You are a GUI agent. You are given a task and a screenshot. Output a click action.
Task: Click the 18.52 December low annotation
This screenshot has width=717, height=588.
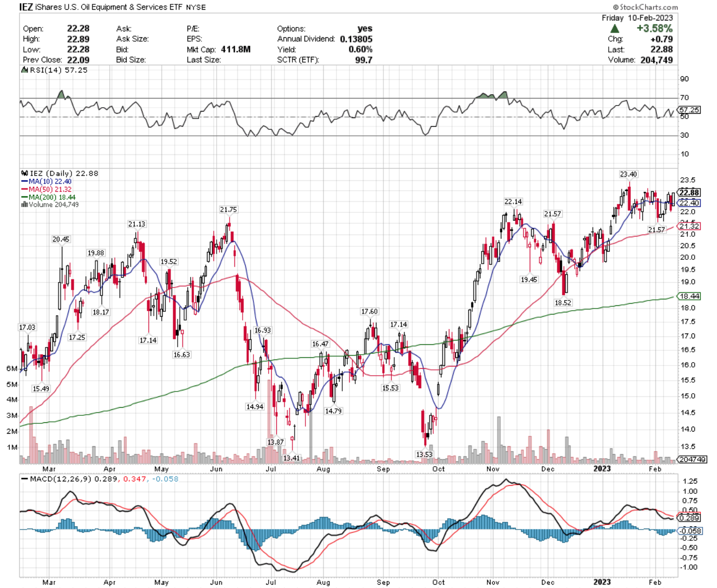[x=563, y=303]
